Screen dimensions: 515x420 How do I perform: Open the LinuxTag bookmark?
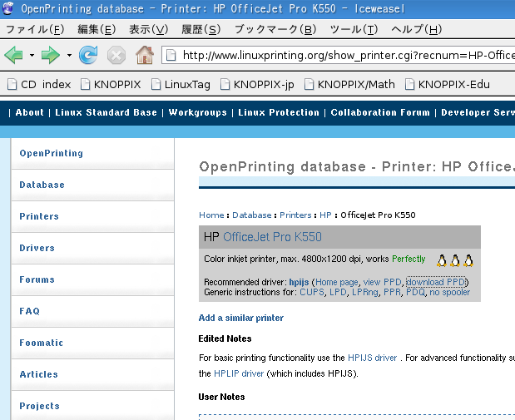tap(181, 84)
